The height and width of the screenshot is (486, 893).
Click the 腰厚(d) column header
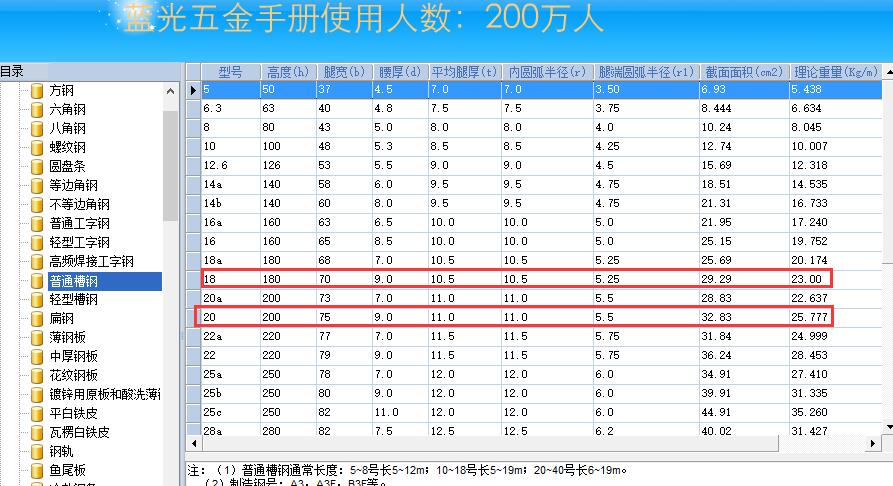(400, 72)
